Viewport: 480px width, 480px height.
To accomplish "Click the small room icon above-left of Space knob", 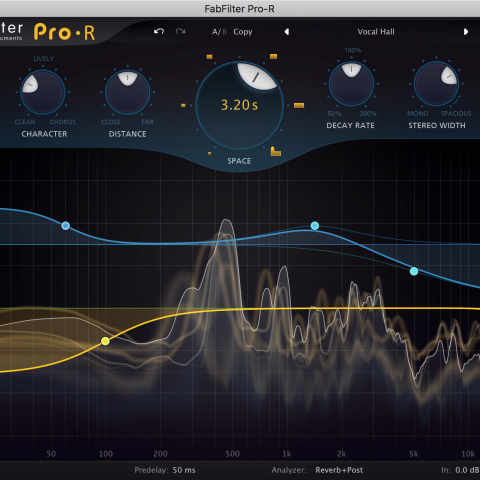I will coord(209,57).
